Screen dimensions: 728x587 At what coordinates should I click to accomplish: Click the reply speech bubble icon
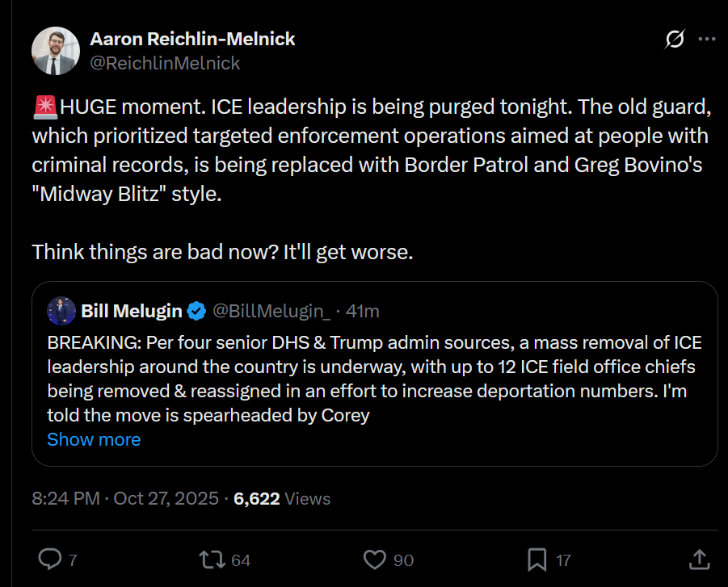pyautogui.click(x=50, y=559)
